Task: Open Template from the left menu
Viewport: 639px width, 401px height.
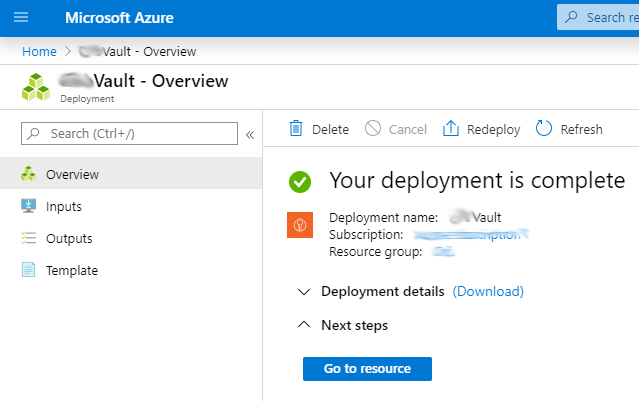Action: point(72,270)
